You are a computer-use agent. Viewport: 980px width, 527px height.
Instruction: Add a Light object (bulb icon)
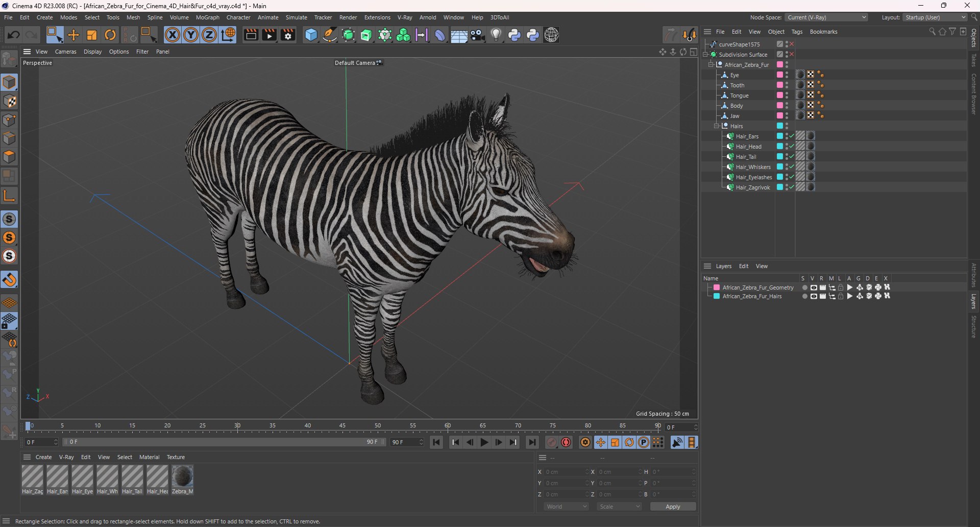pos(496,35)
